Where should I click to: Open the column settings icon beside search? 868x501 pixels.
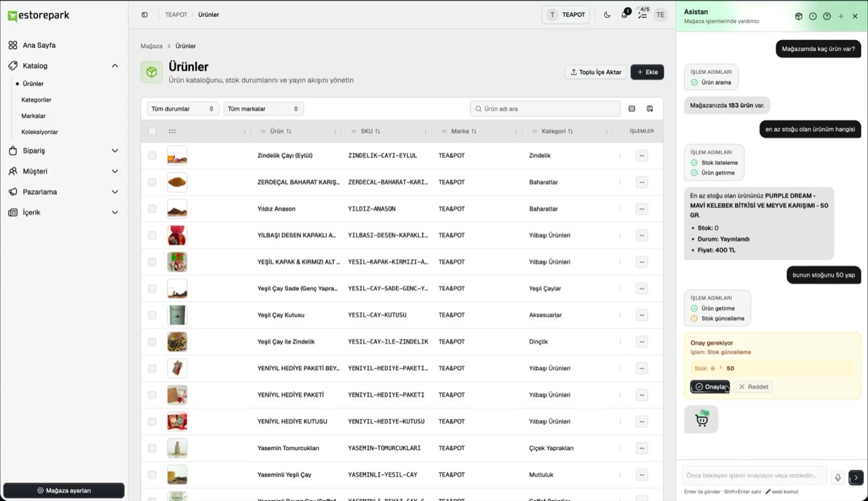[x=650, y=108]
